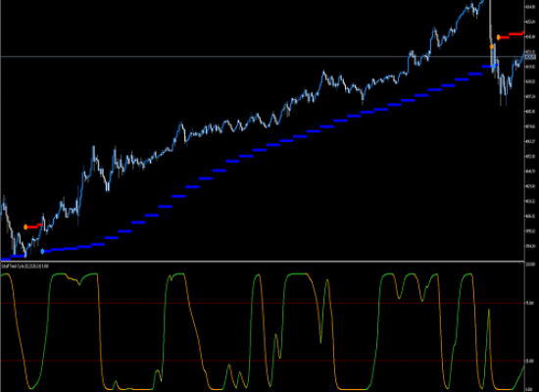The height and width of the screenshot is (392, 539).
Task: Click the price label beside the upper-right red line
Action: 530,37
